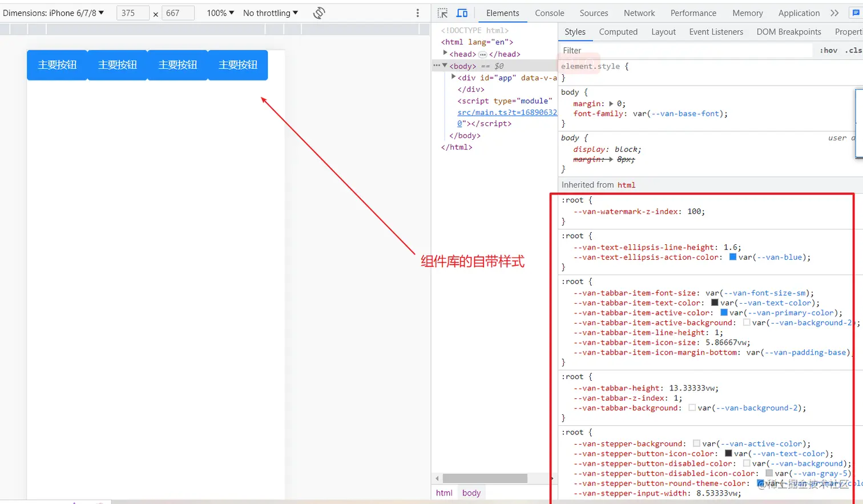
Task: Switch to the Sources tab
Action: pos(594,13)
